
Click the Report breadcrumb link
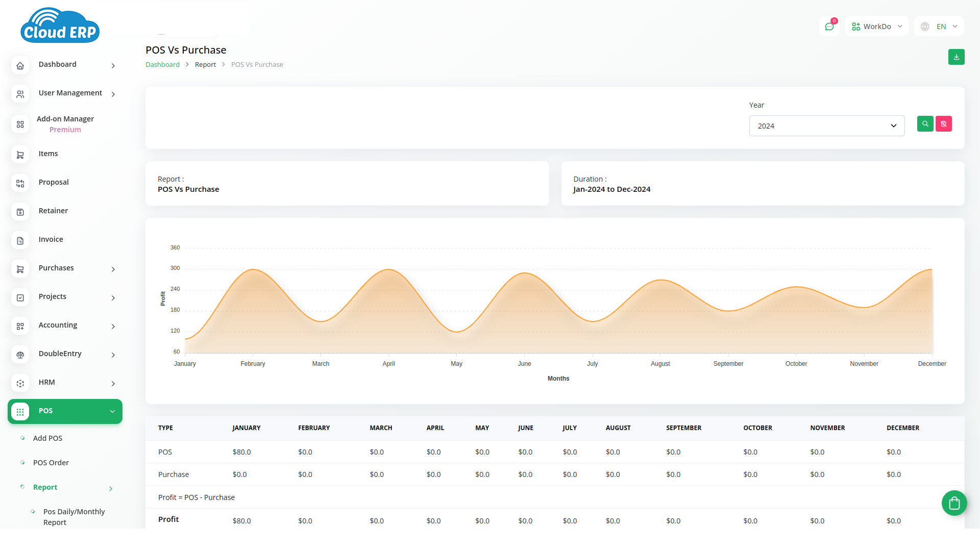coord(205,65)
